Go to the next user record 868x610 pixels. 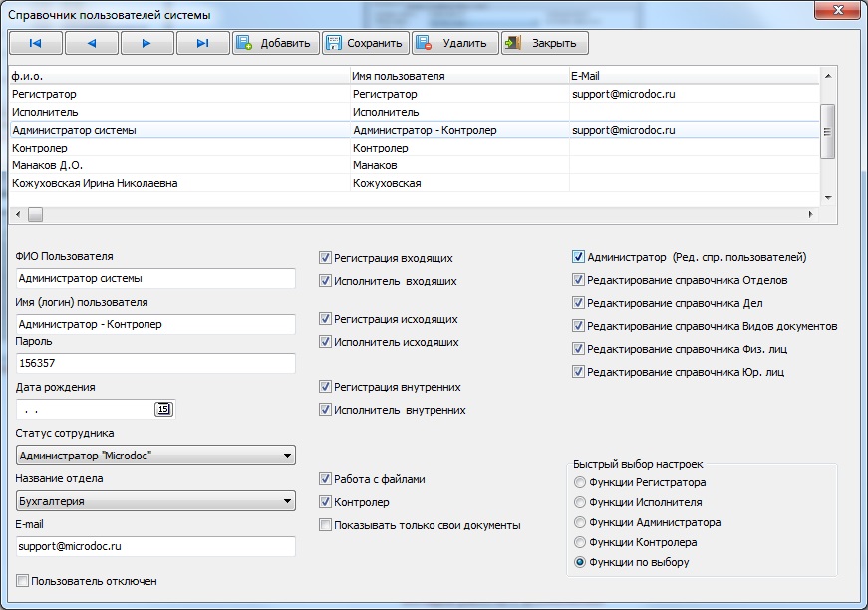coord(146,43)
